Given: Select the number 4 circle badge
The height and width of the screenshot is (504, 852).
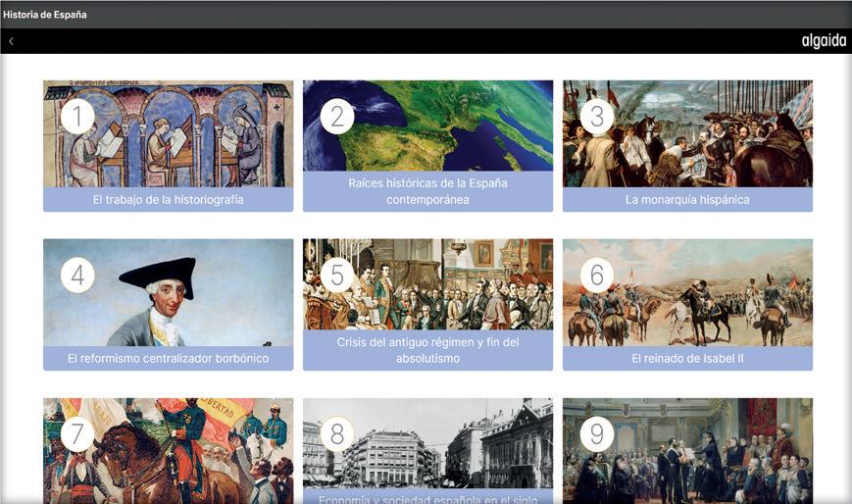Looking at the screenshot, I should click(77, 276).
